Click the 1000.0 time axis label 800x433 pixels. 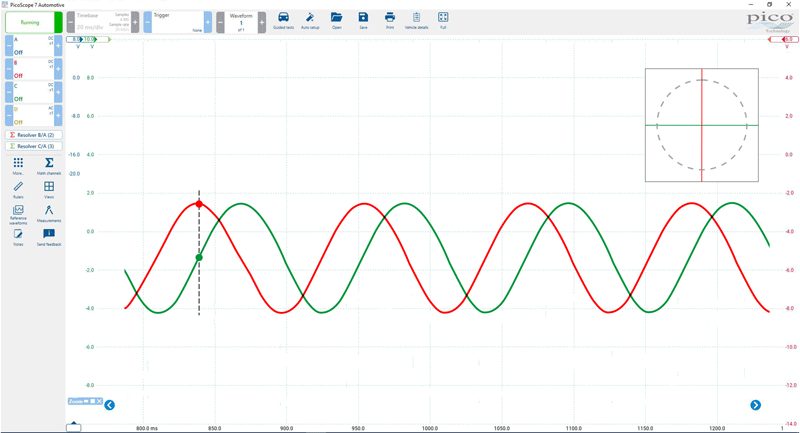(x=430, y=428)
